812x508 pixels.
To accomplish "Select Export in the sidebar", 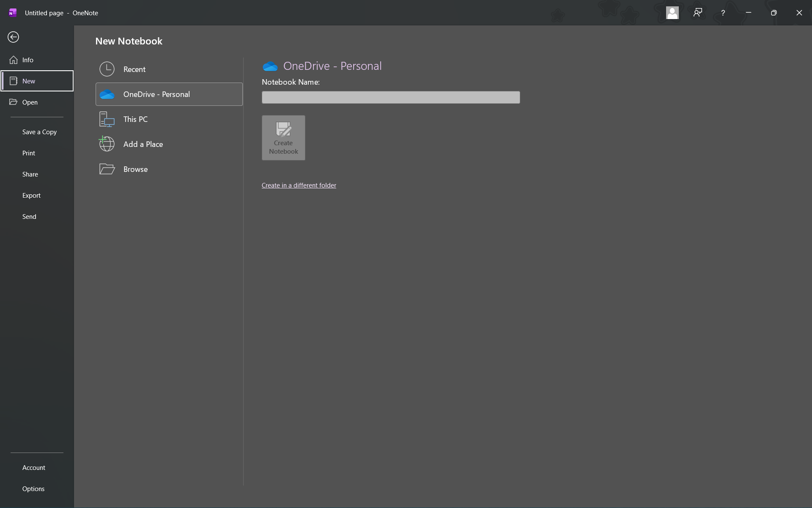I will click(x=37, y=195).
